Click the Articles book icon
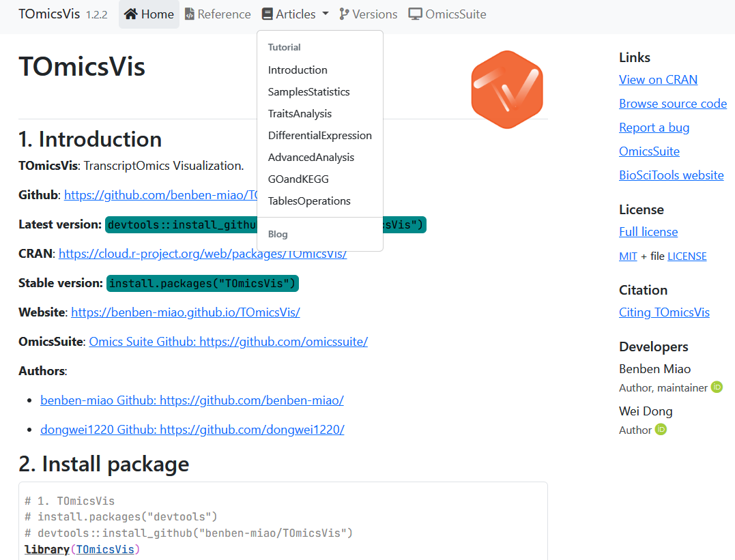735x560 pixels. [x=268, y=14]
